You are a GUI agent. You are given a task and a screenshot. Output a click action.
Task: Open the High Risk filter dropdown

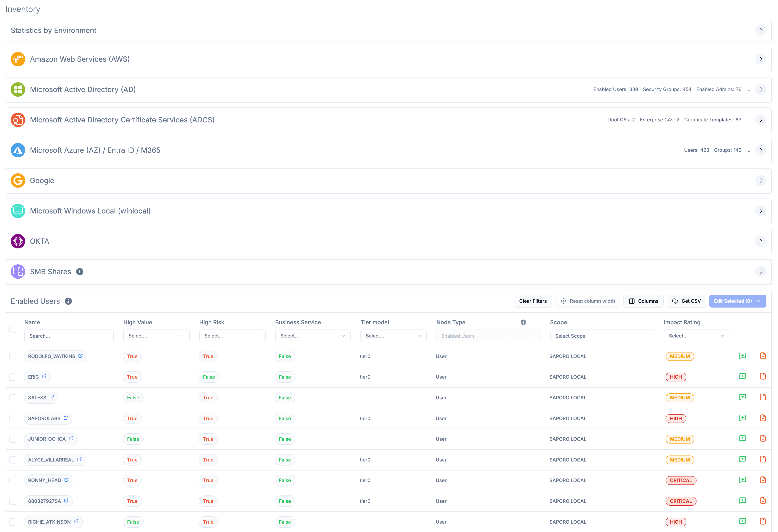(x=232, y=336)
